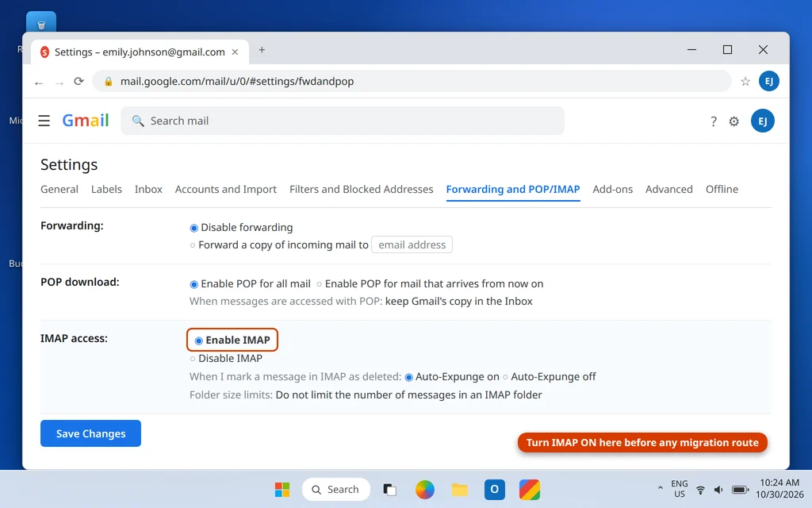This screenshot has height=508, width=812.
Task: Click the Forwarding section label
Action: point(72,226)
